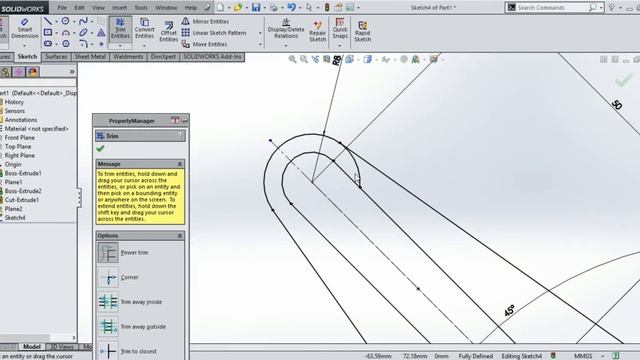Switch to the Surfaces tab
The image size is (640, 360).
tap(56, 57)
